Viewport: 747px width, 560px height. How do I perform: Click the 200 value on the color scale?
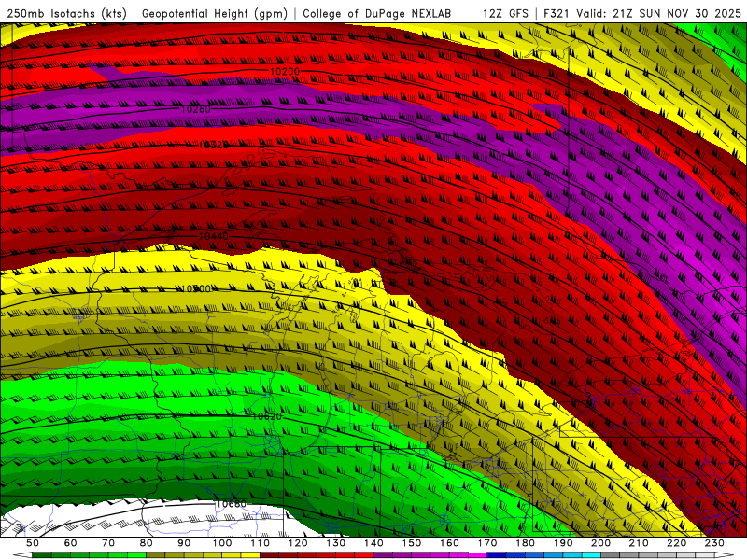tap(600, 543)
